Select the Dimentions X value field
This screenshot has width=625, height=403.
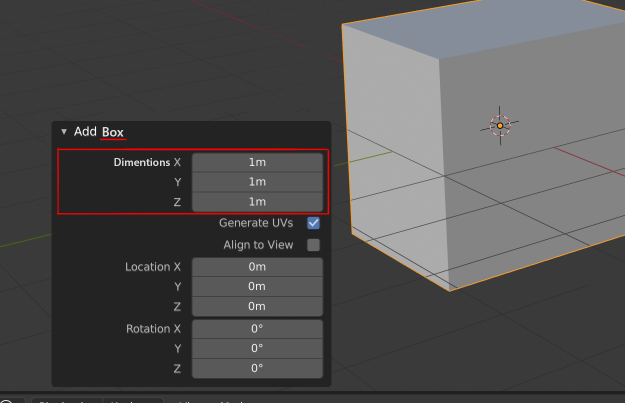(x=257, y=162)
